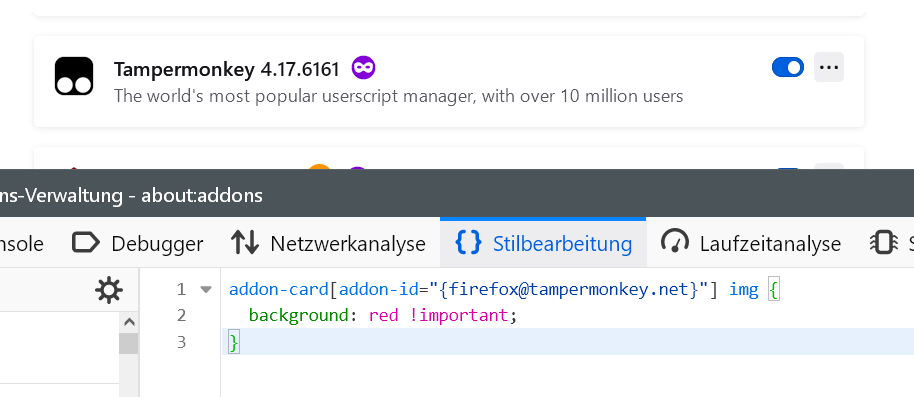Click the Tampermonkey 4.17.6161 title
The width and height of the screenshot is (914, 397).
point(226,69)
